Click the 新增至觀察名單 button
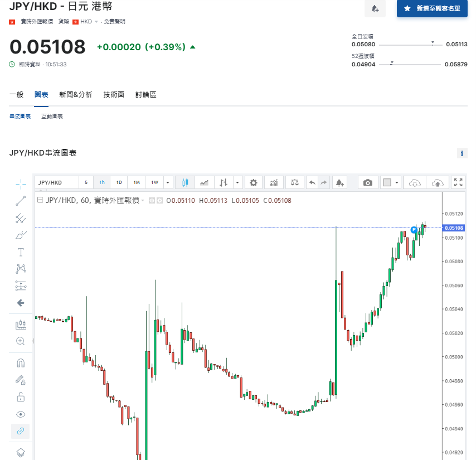 [432, 9]
